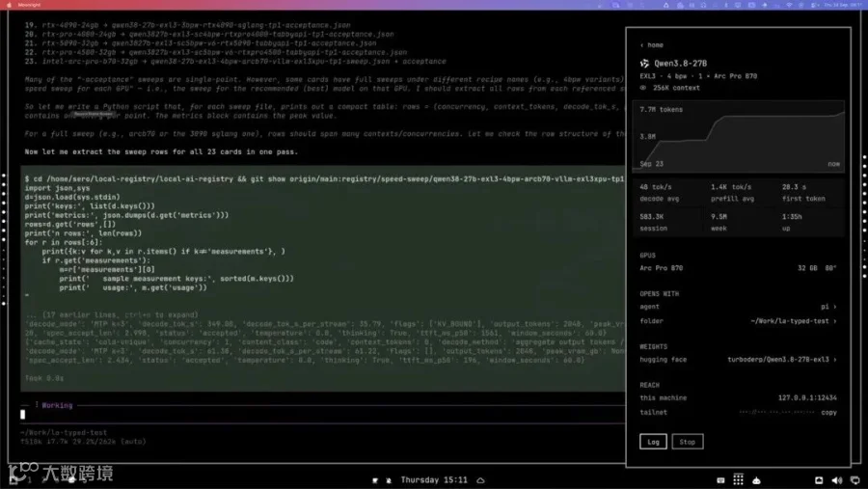Click the keyboard icon in bottom taskbar

(720, 480)
